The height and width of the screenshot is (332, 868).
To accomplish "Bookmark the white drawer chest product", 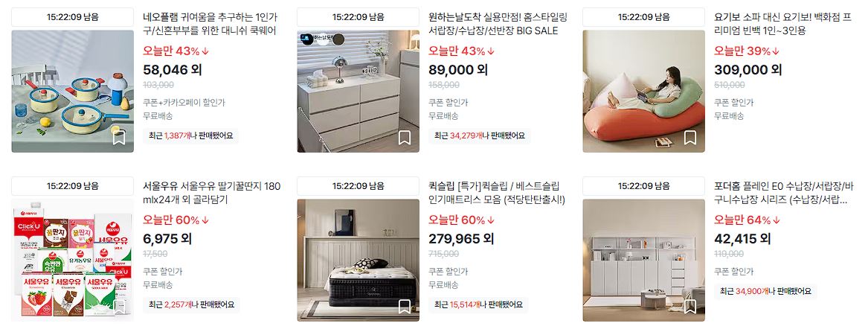I will 405,138.
